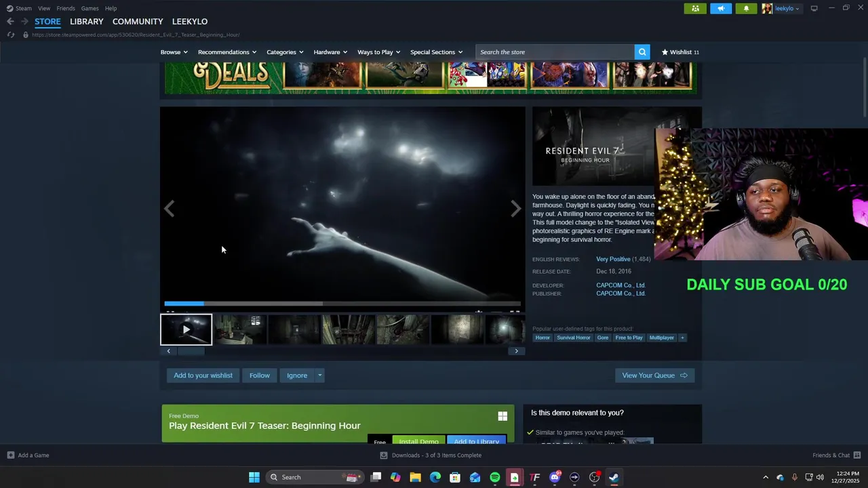Click the Ignore button
The width and height of the screenshot is (868, 488).
click(x=297, y=375)
